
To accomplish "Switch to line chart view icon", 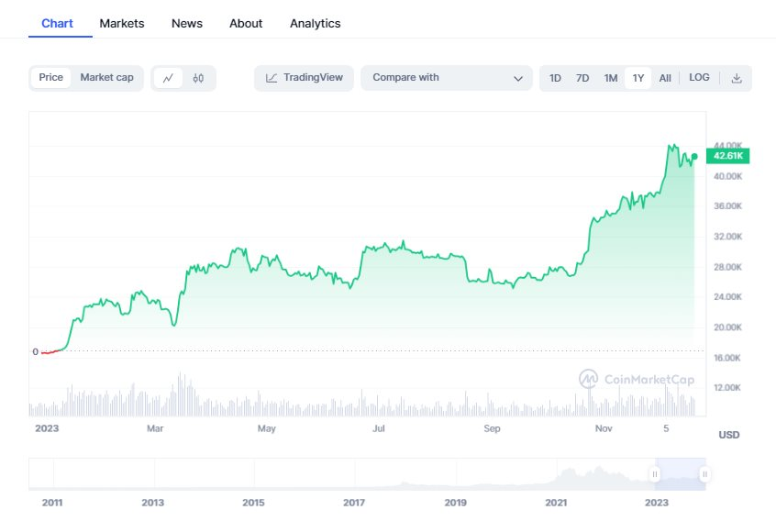I will [168, 78].
